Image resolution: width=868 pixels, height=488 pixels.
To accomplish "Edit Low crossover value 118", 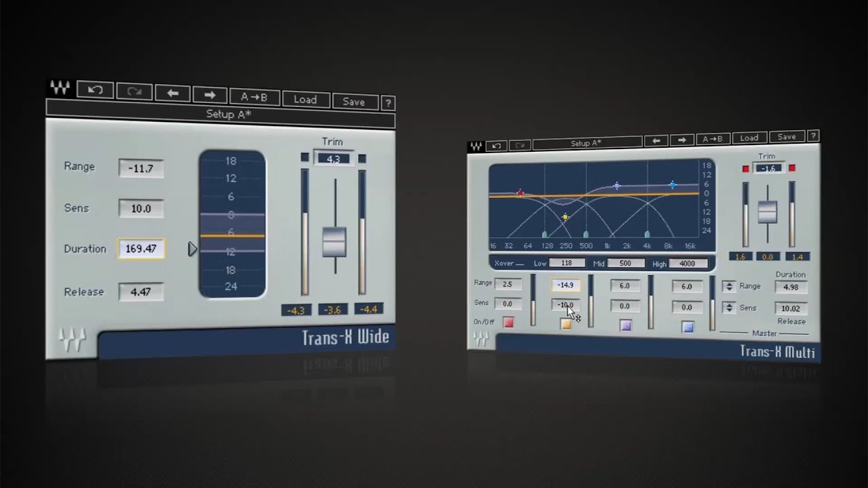I will coord(567,263).
